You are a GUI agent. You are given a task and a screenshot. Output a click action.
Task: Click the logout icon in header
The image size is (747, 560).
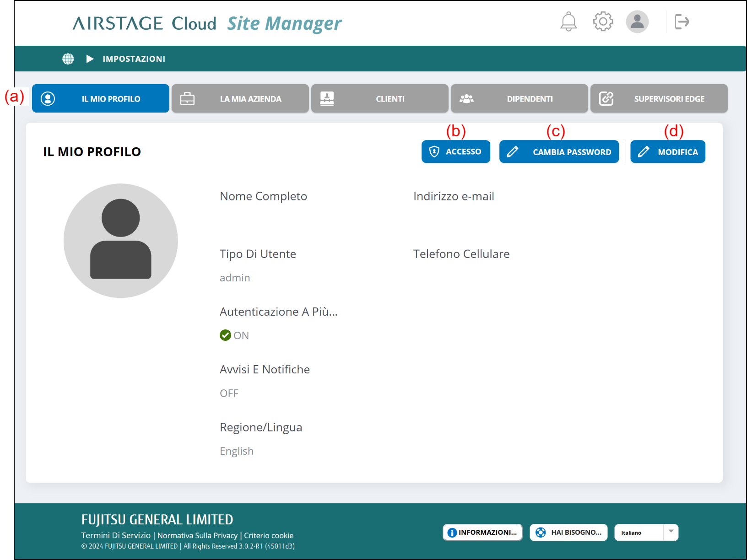point(682,22)
